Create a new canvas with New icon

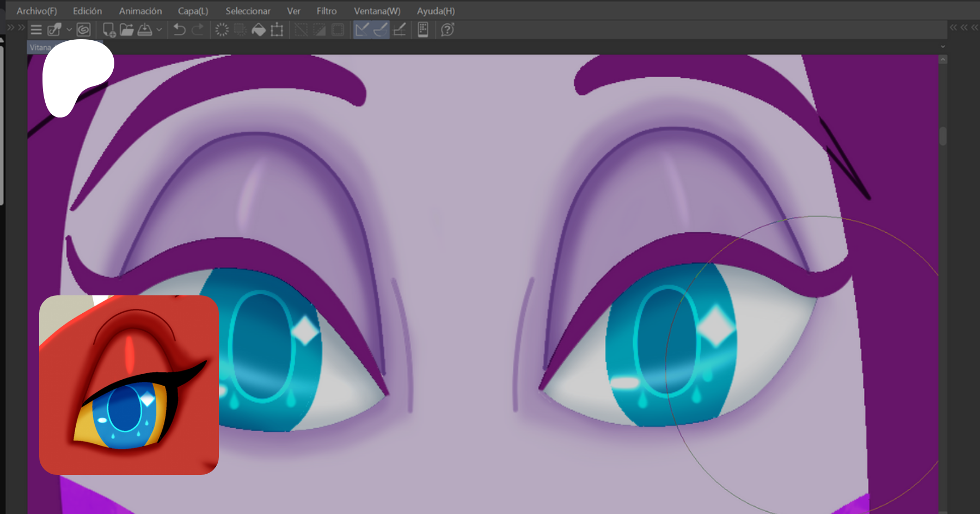(x=109, y=30)
